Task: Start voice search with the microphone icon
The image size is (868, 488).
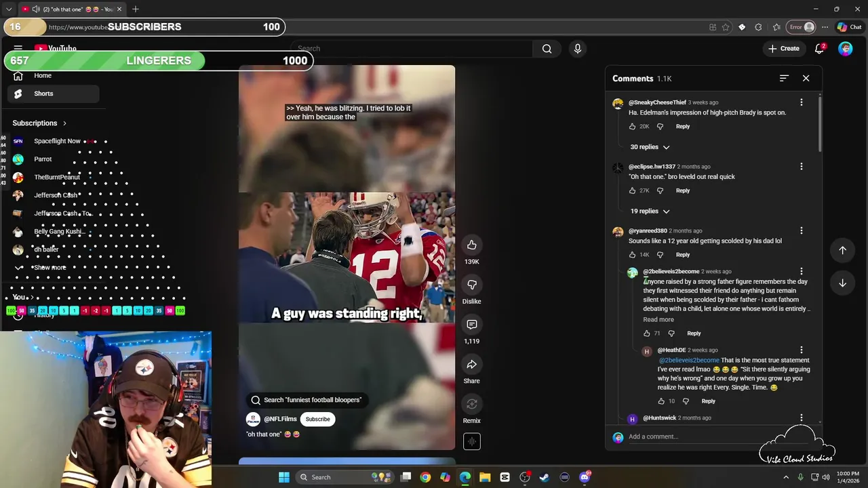Action: [x=578, y=49]
